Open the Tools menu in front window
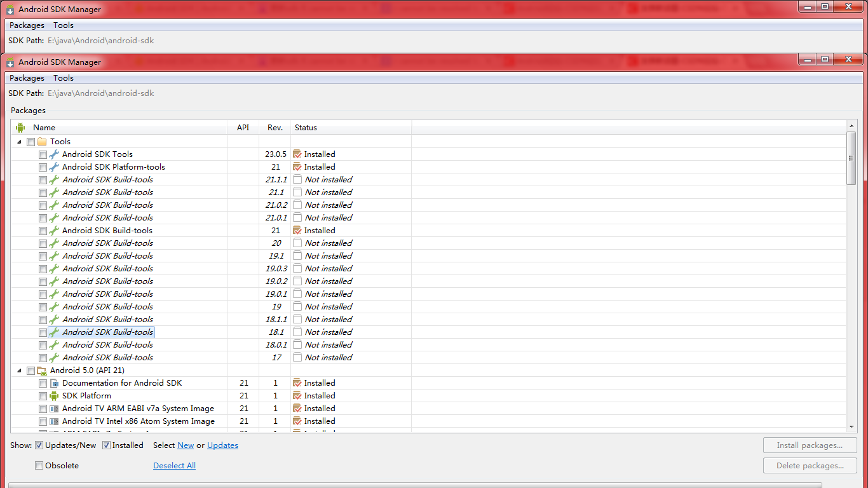The height and width of the screenshot is (488, 868). click(x=64, y=78)
